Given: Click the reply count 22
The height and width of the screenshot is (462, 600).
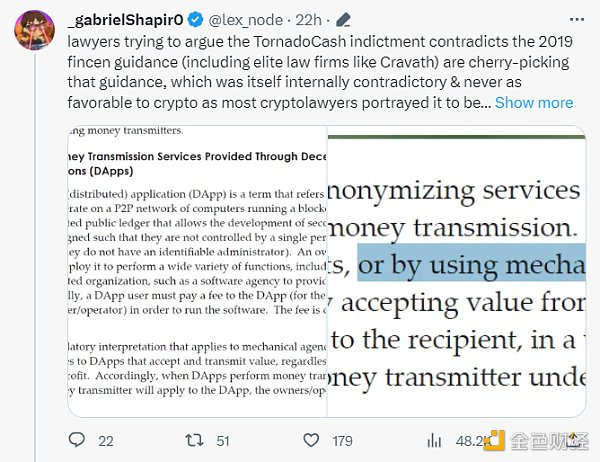Looking at the screenshot, I should pos(105,440).
